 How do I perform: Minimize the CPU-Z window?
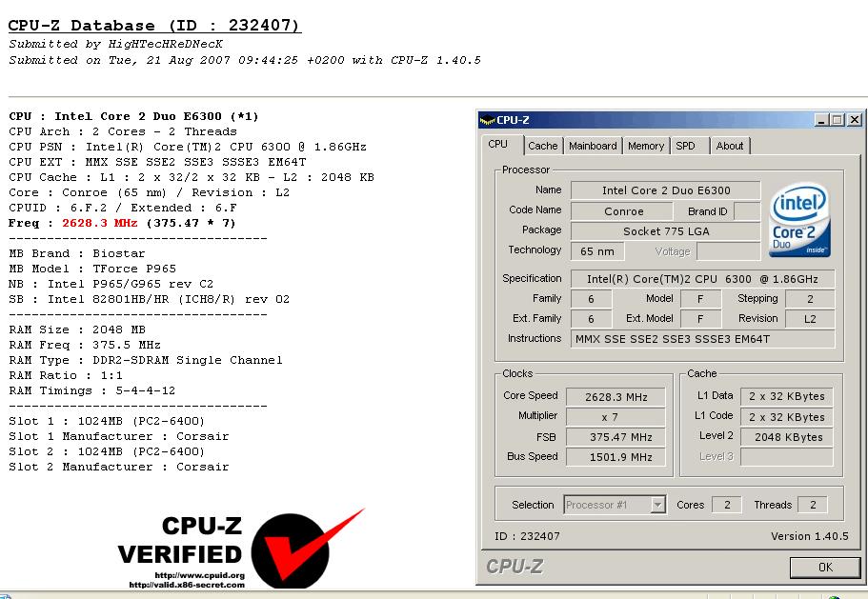(822, 119)
